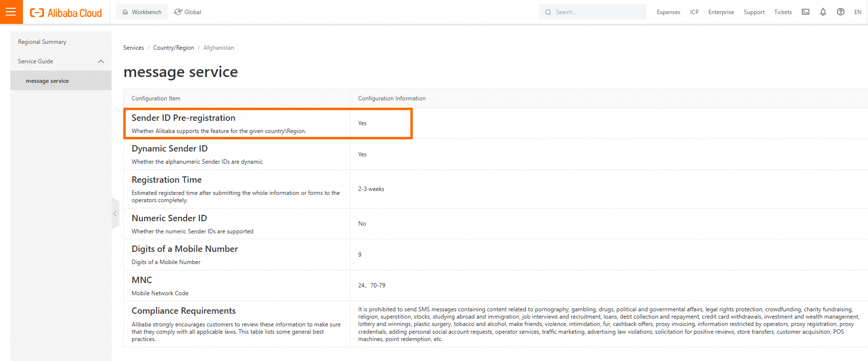
Task: Click the Afghanistan breadcrumb text
Action: (219, 48)
